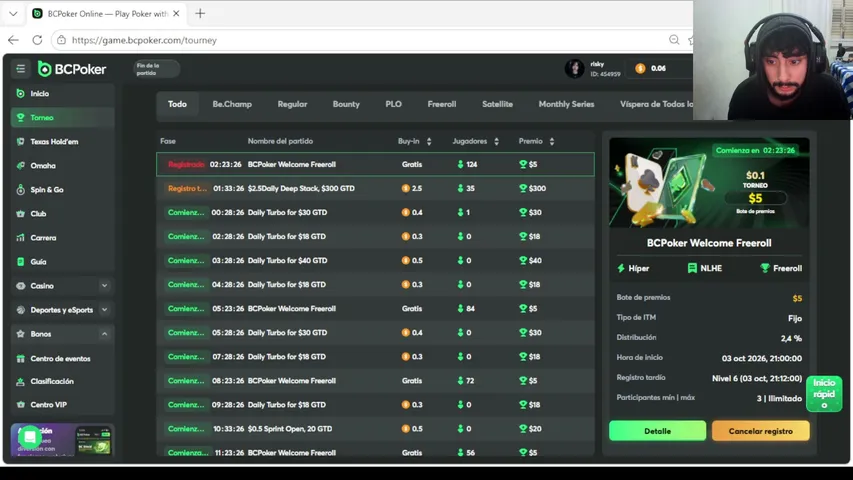Select 07:28:26 Daily Turbo $18 GTD

[x=375, y=356]
